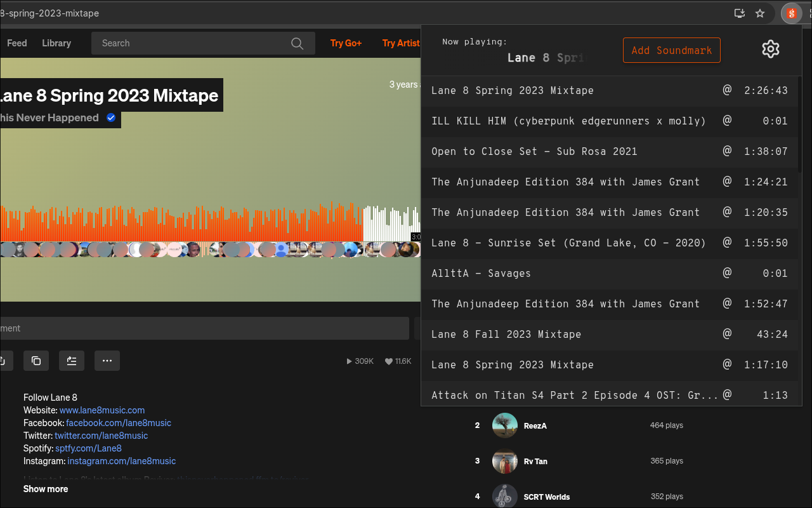Click the Try Go+ link
Viewport: 812px width, 508px height.
[x=346, y=43]
